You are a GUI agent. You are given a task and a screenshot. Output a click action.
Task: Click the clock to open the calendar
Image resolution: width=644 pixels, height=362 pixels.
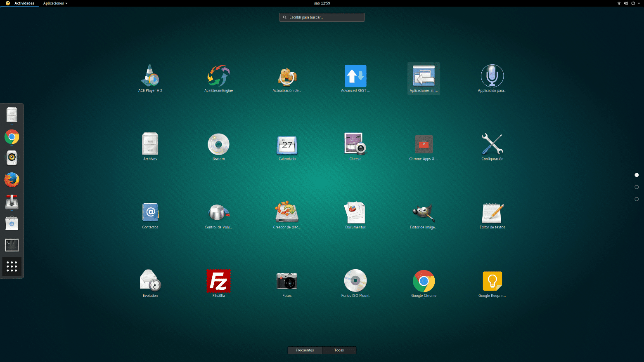coord(322,3)
